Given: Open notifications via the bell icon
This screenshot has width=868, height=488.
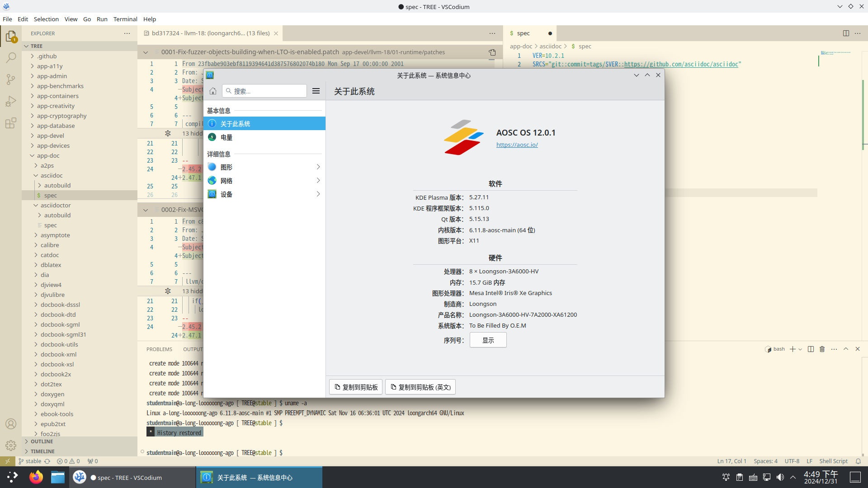Looking at the screenshot, I should pyautogui.click(x=859, y=461).
